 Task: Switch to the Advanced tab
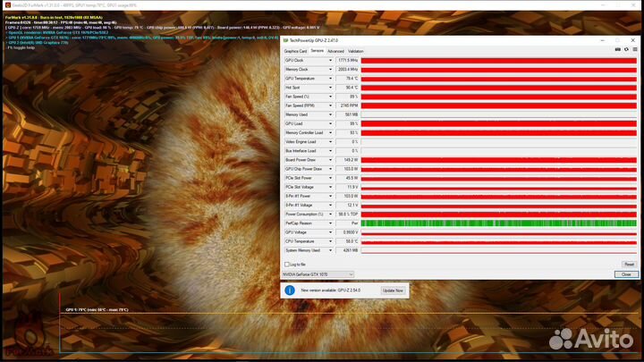[x=335, y=51]
